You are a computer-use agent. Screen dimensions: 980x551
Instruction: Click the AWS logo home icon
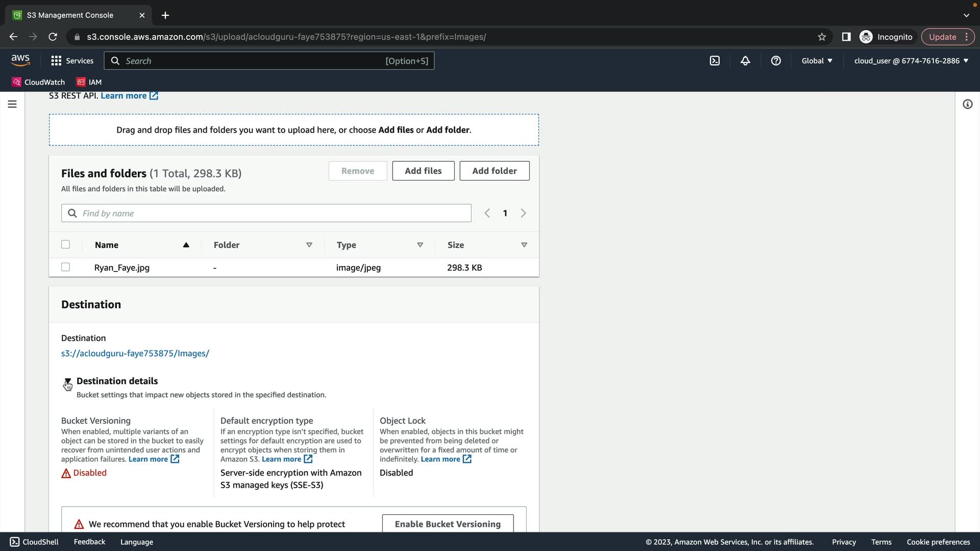click(x=20, y=60)
